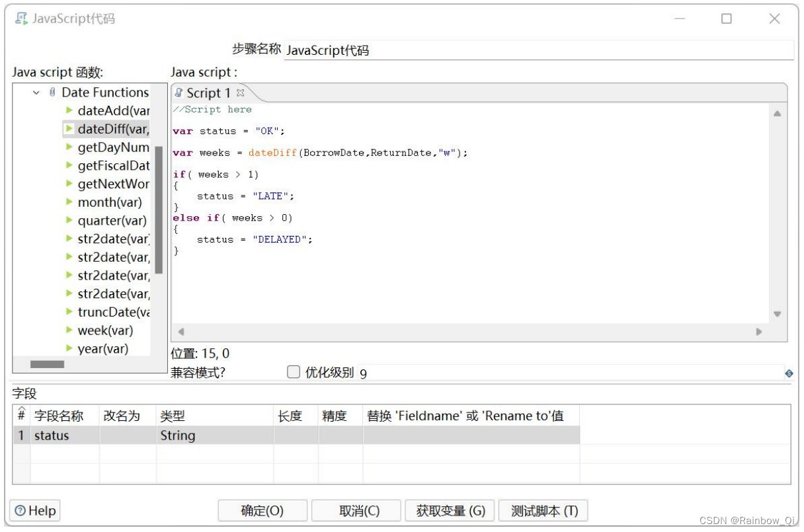Select row number 1 in fields table
Image resolution: width=804 pixels, height=532 pixels.
click(21, 436)
